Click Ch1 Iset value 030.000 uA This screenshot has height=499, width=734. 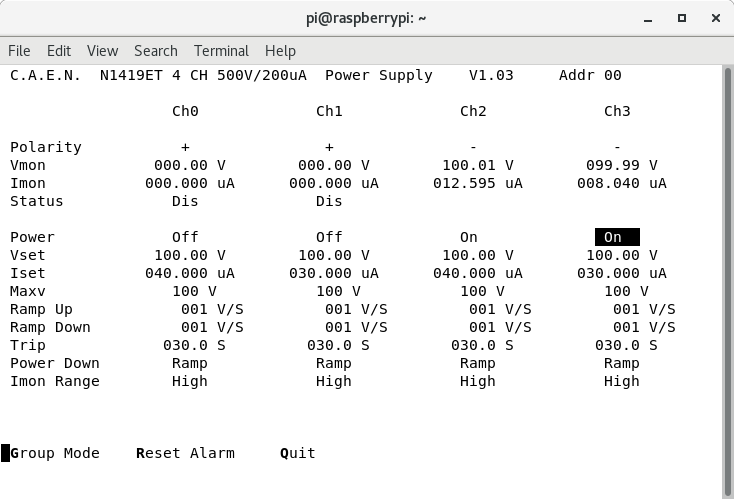pos(334,273)
